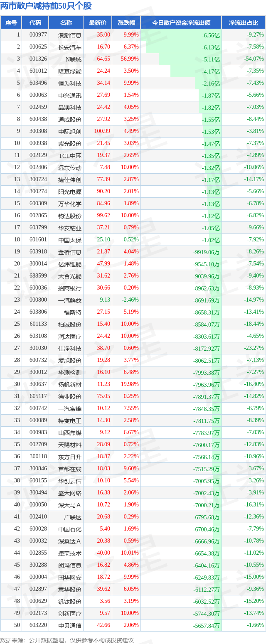Image resolution: width=266 pixels, height=644 pixels.
Task: Click stock code 688599
Action: click(x=38, y=276)
